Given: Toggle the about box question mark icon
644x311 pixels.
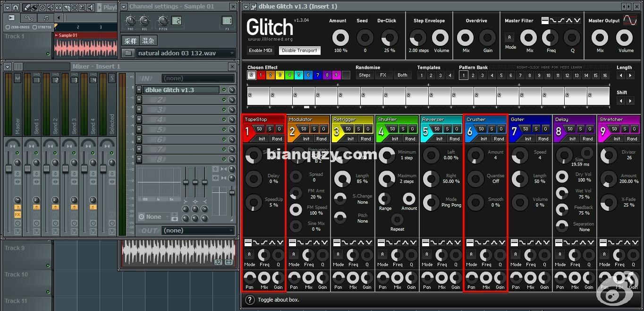Looking at the screenshot, I should tap(250, 300).
